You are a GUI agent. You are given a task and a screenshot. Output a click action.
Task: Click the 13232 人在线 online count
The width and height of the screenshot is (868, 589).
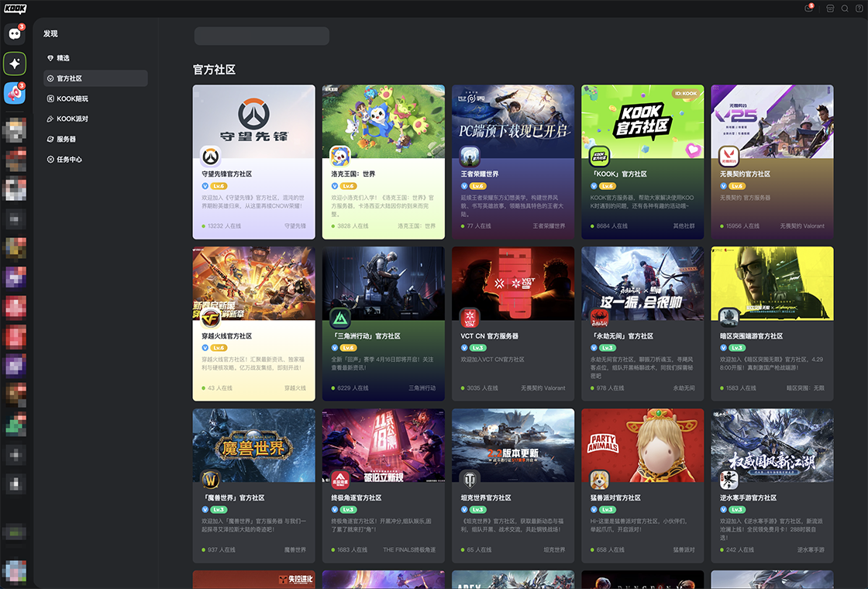[x=221, y=226]
